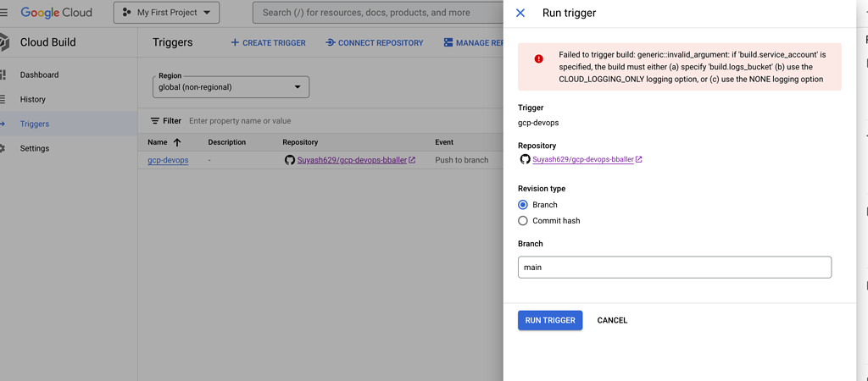Sort by Name column arrow
Image resolution: width=868 pixels, height=381 pixels.
pos(177,142)
